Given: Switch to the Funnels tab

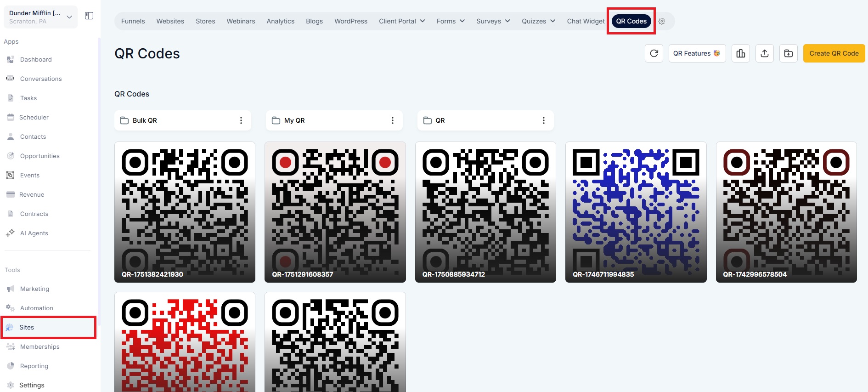Looking at the screenshot, I should click(x=133, y=21).
